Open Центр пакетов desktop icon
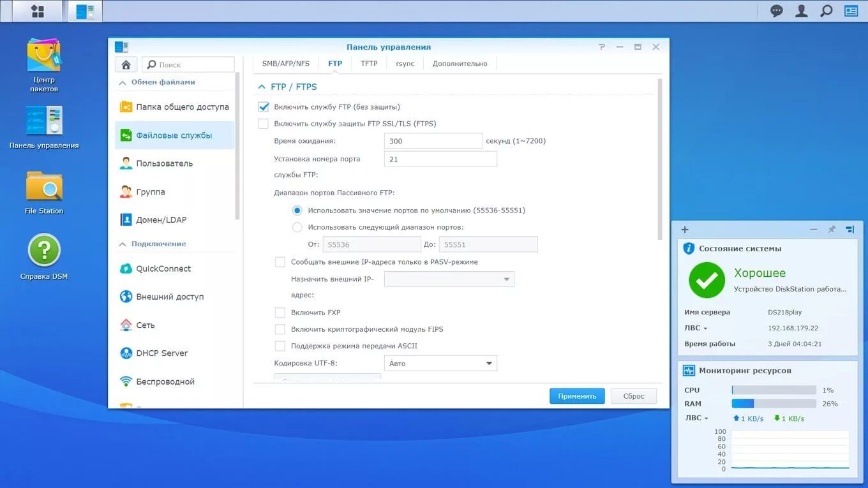Screen dimensions: 868x488 (x=43, y=65)
